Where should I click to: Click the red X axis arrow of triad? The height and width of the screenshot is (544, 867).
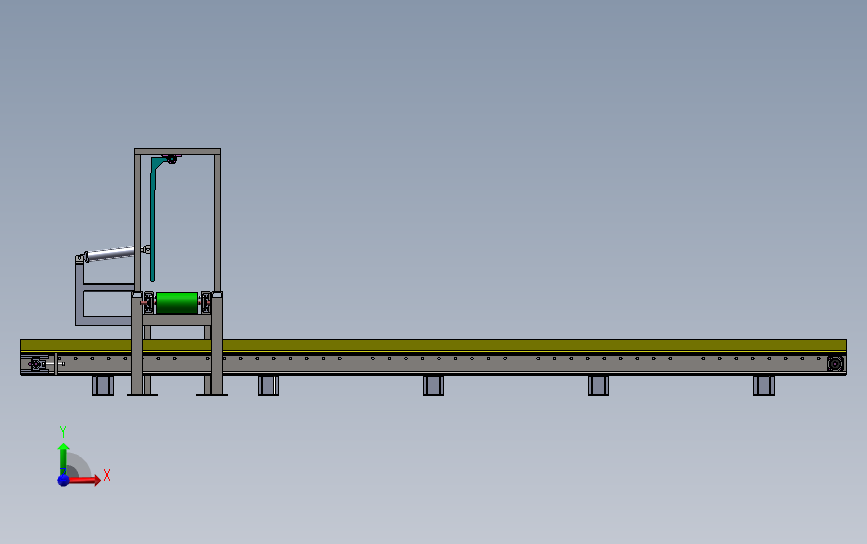84,480
